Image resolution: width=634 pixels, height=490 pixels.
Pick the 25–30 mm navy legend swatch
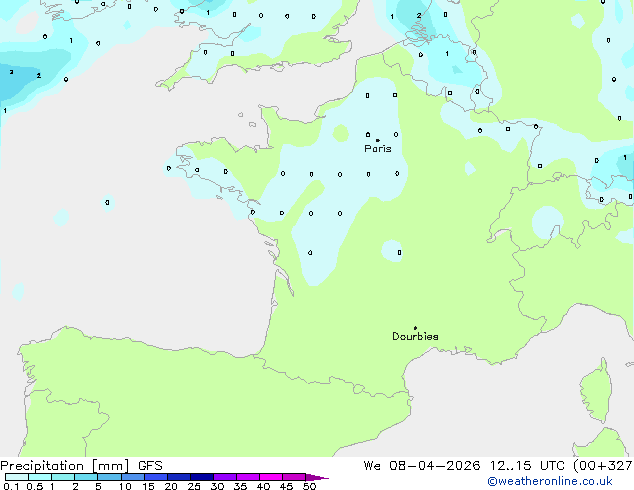202,477
